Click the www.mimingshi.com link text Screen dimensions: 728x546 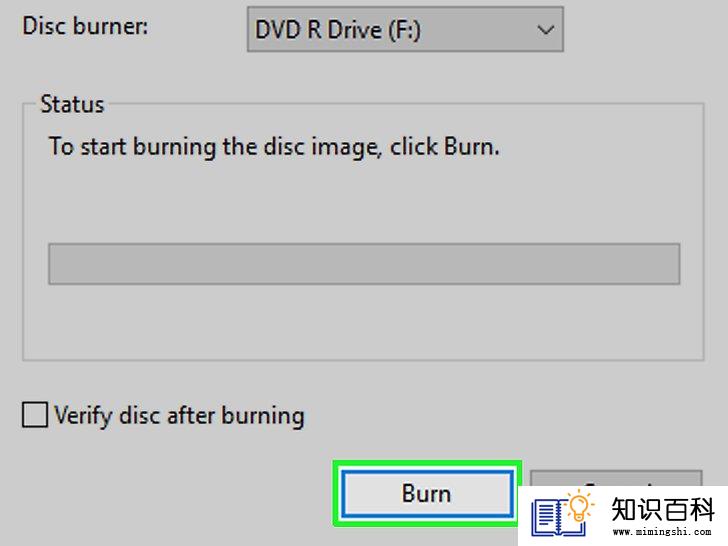(662, 532)
